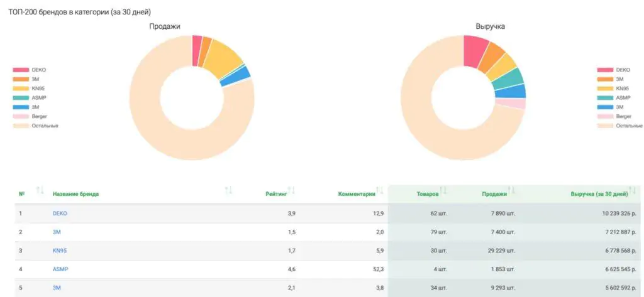Click ASMP teal swatch in Продажи legend

click(x=21, y=98)
